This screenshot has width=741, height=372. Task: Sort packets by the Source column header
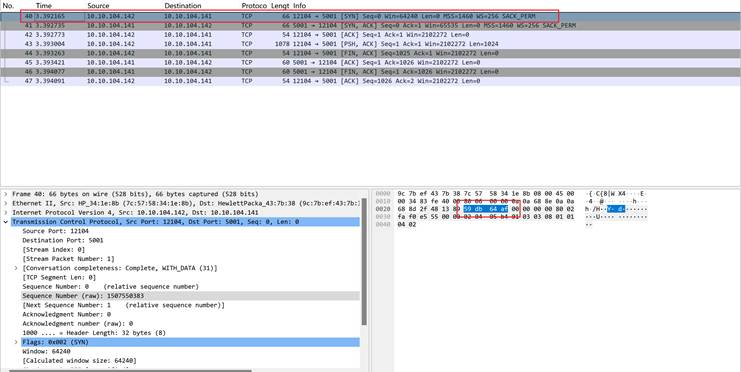[98, 6]
